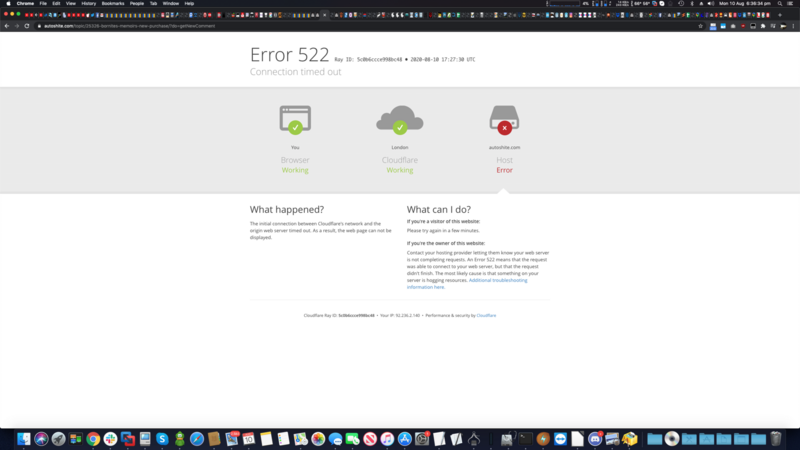Open FaceTime from the dock
The image size is (800, 450).
point(353,439)
